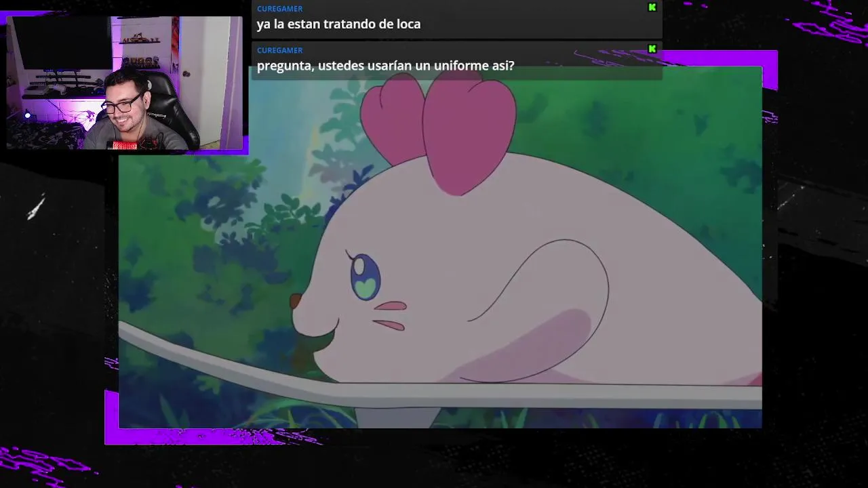Select chat message 'pregunta, ustedes usarían un uniforme asi?'
868x488 pixels.
(385, 66)
